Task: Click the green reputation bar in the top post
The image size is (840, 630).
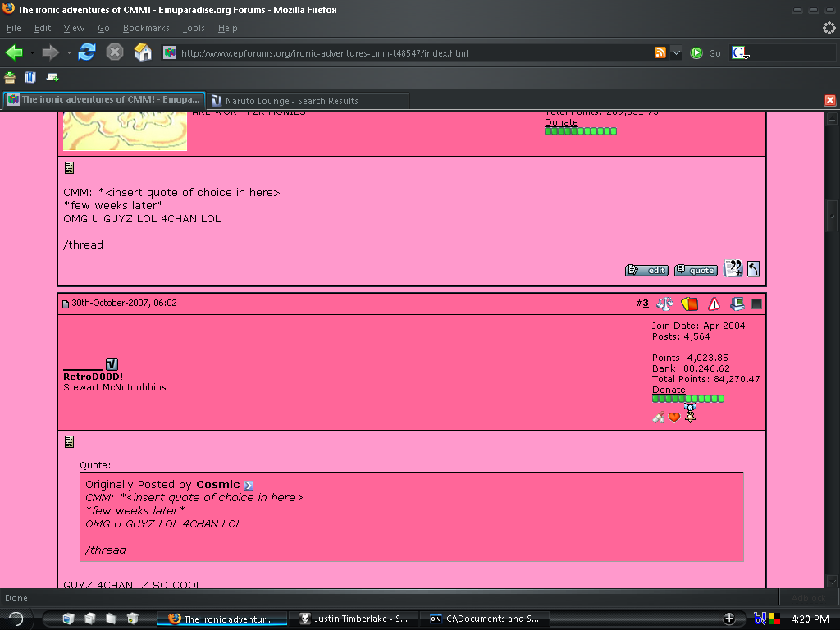Action: 581,131
